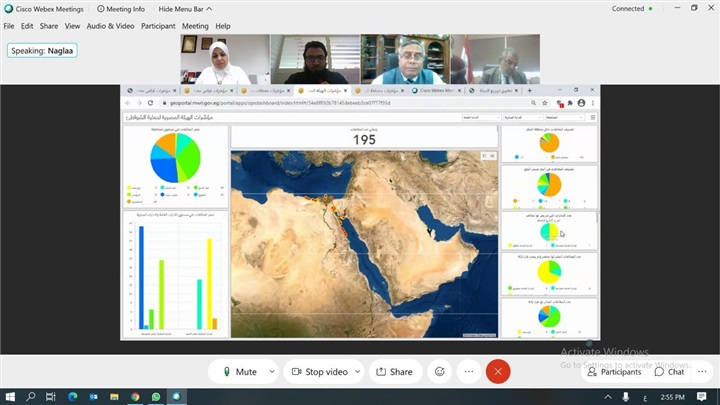
Task: Click the Windows Start button
Action: 9,397
